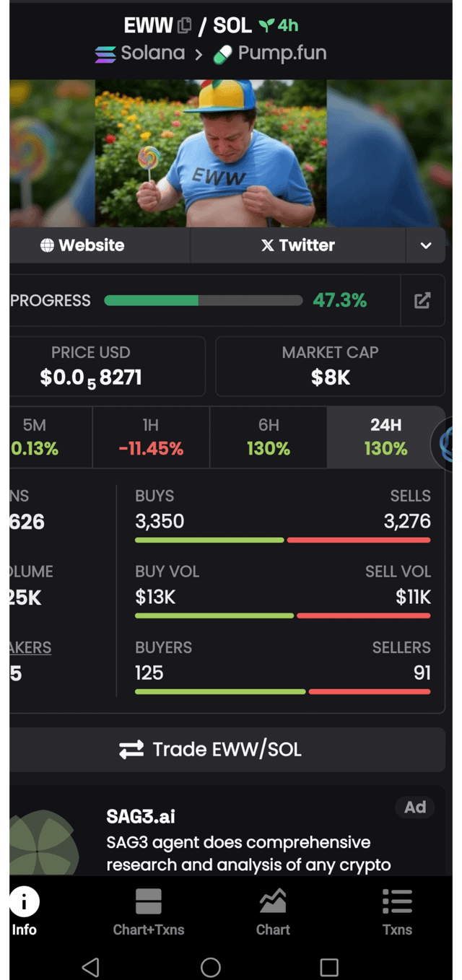Open the X Twitter link button
The image size is (462, 980).
297,245
